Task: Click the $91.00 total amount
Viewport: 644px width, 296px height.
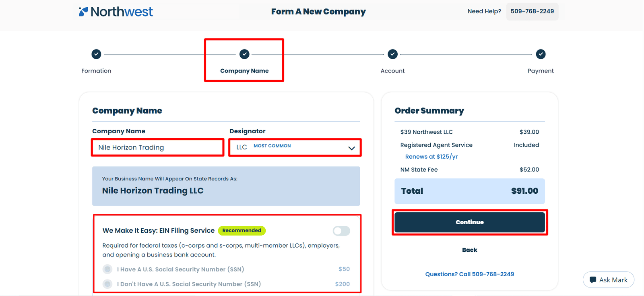Action: [x=524, y=191]
